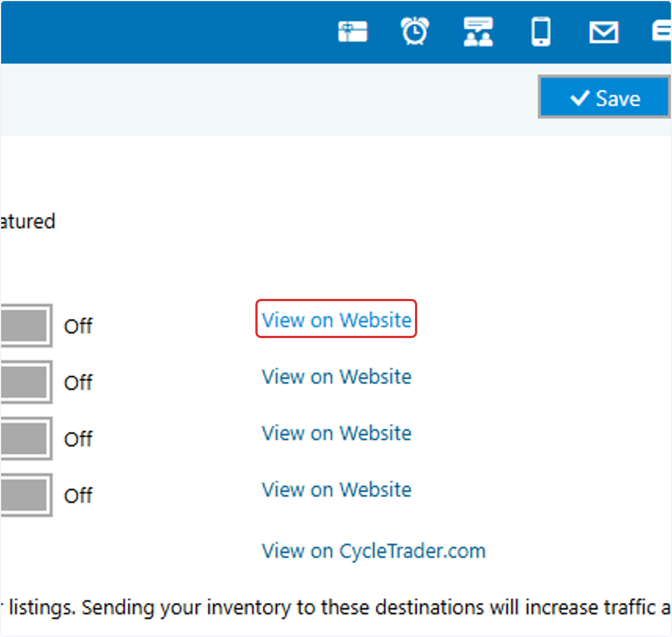Open the mobile phone icon in header
The width and height of the screenshot is (672, 637).
[x=541, y=31]
